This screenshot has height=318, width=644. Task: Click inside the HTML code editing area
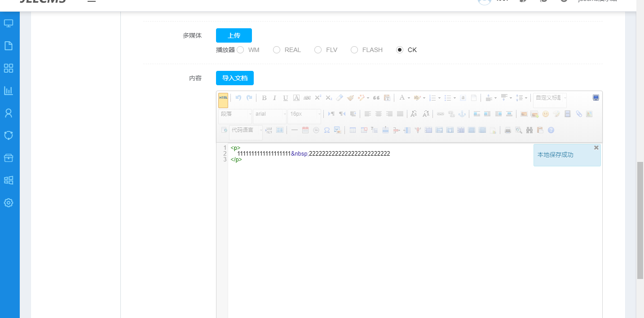click(382, 224)
